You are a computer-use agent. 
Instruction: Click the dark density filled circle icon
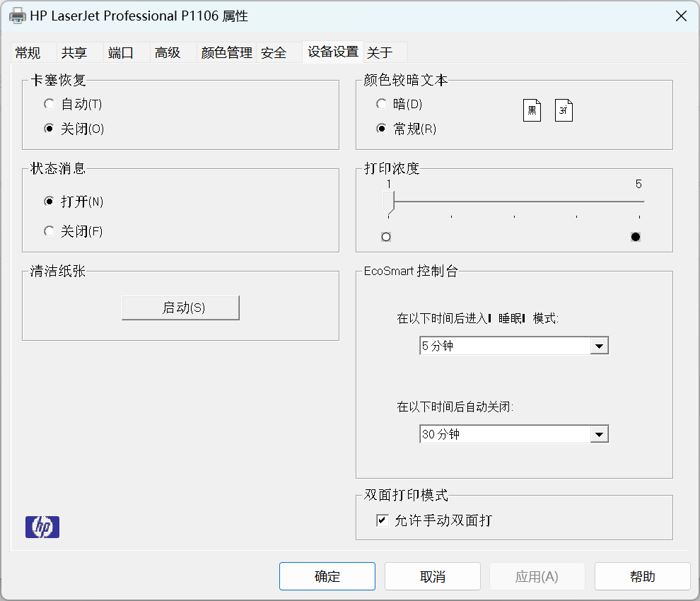coord(636,237)
